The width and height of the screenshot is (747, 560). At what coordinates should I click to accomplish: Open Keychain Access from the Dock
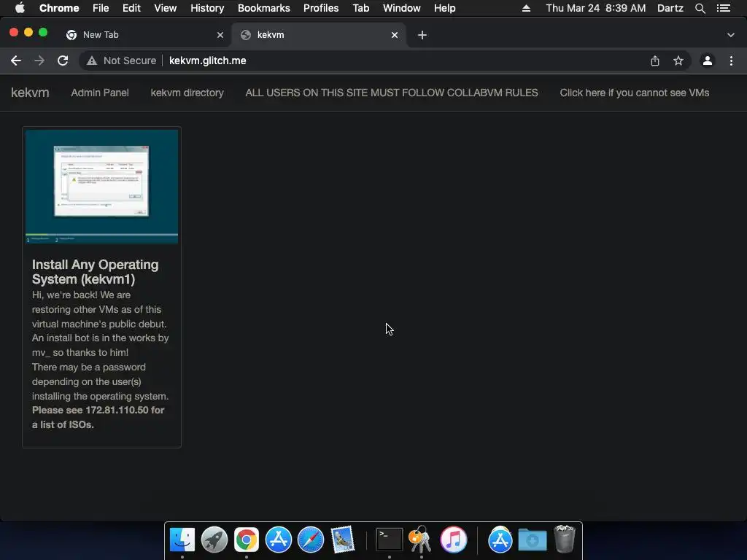point(421,539)
